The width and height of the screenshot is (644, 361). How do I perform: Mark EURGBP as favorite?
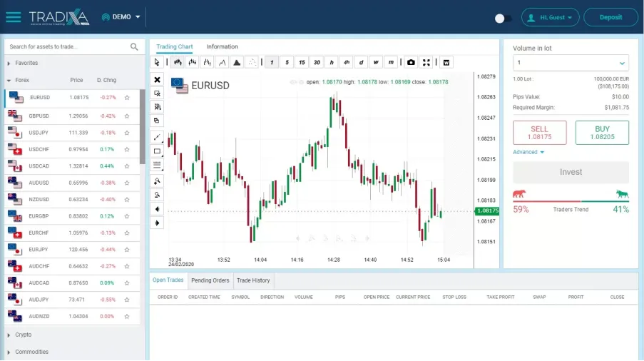(127, 216)
